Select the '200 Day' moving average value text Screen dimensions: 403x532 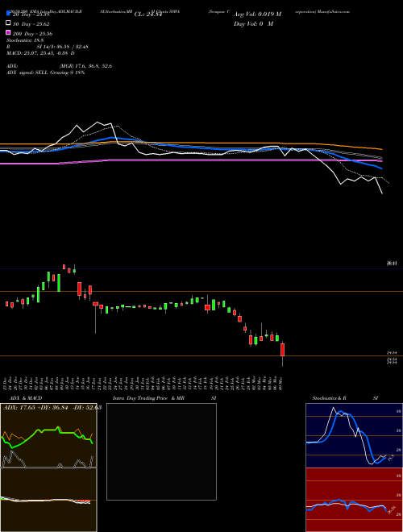(x=32, y=34)
